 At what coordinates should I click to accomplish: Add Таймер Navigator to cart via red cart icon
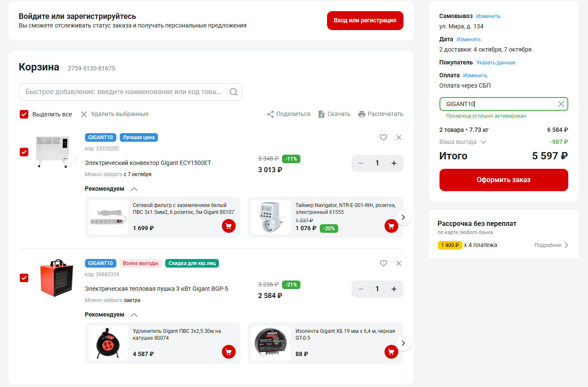pyautogui.click(x=391, y=226)
